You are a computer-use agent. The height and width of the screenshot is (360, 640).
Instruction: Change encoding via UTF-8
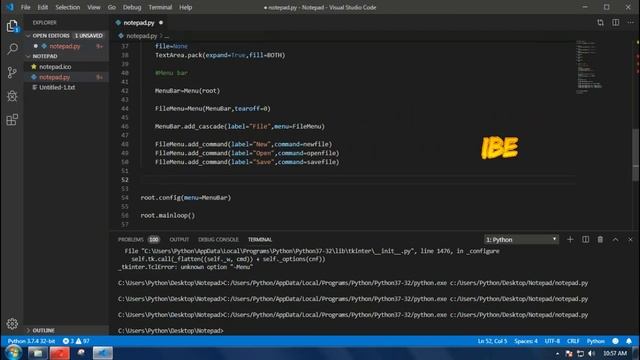click(552, 341)
